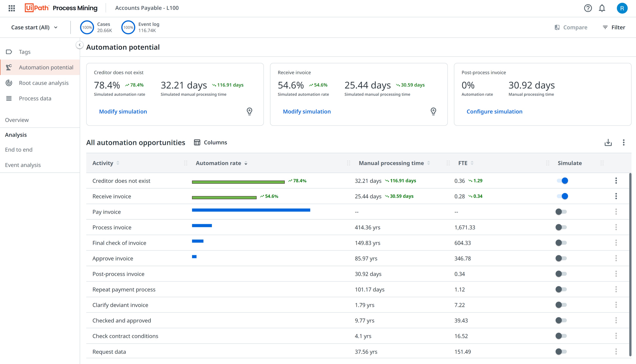Go to Overview section

[x=17, y=120]
